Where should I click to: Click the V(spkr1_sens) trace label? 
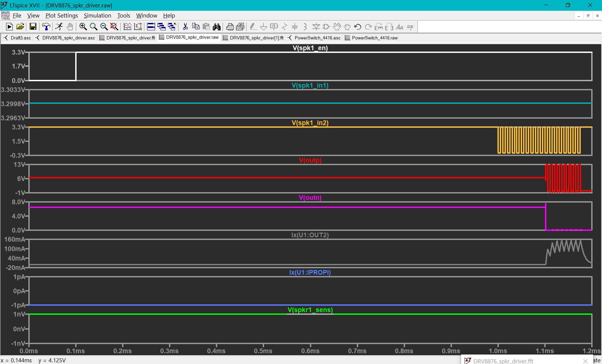click(x=310, y=310)
